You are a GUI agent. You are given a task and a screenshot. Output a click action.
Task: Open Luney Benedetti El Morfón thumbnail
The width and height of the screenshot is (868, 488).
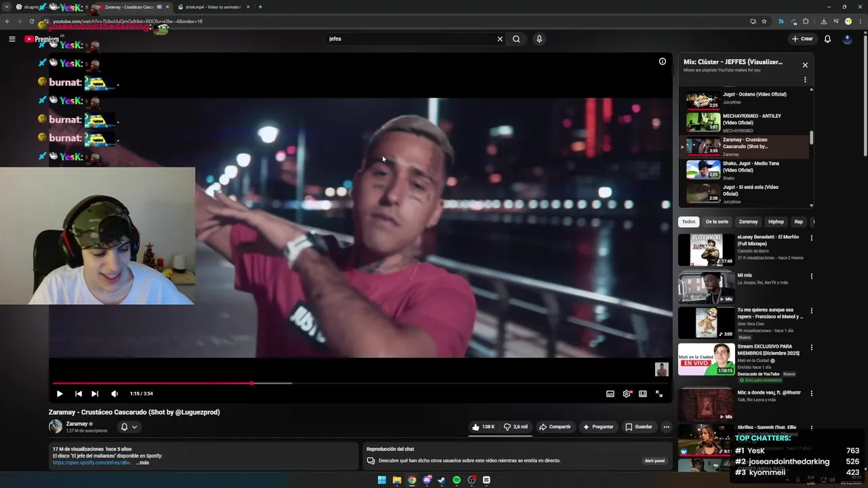click(706, 250)
